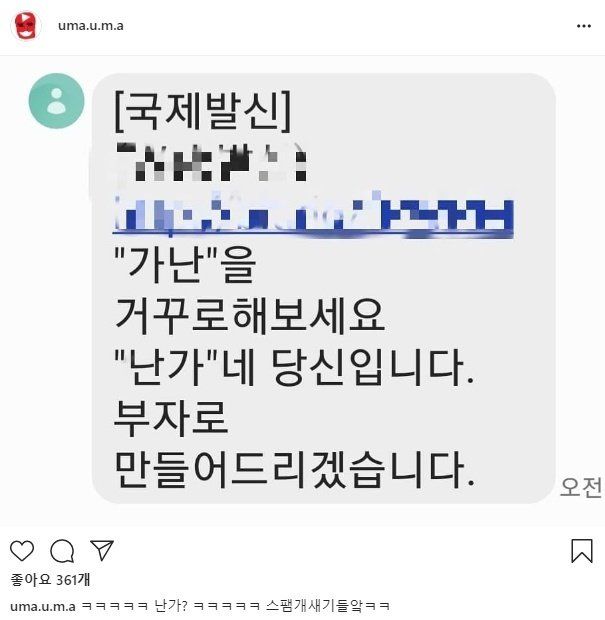
Task: Click the 거꾸로해보세요 message line
Action: 250,316
